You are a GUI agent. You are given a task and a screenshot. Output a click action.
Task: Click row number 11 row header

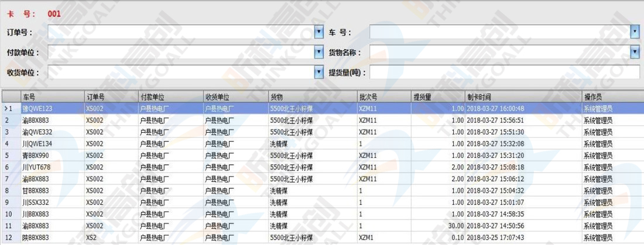point(11,226)
